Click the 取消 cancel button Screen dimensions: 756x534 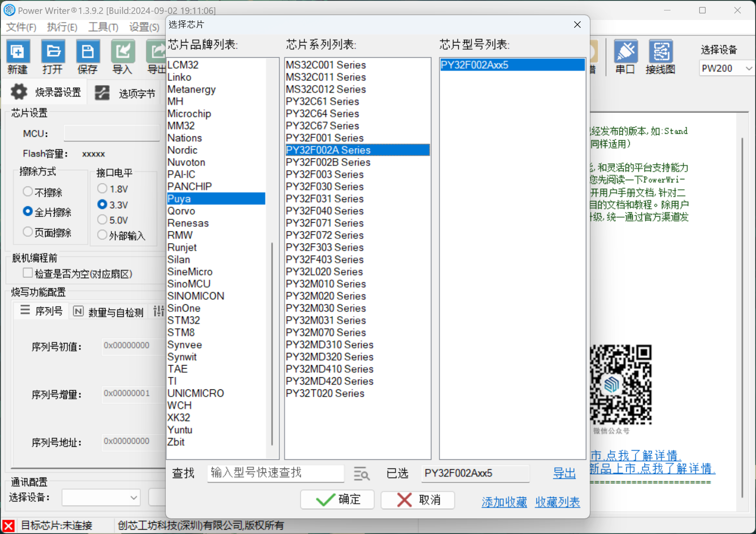point(418,500)
